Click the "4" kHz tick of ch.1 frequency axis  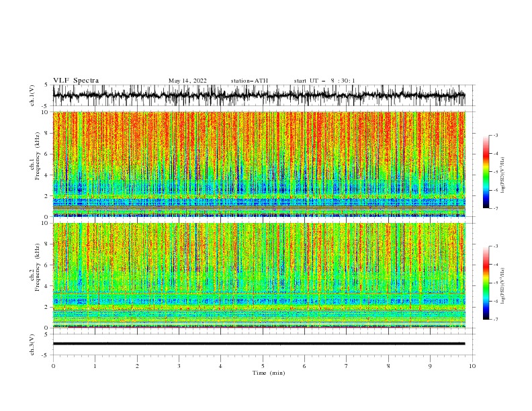(46, 175)
